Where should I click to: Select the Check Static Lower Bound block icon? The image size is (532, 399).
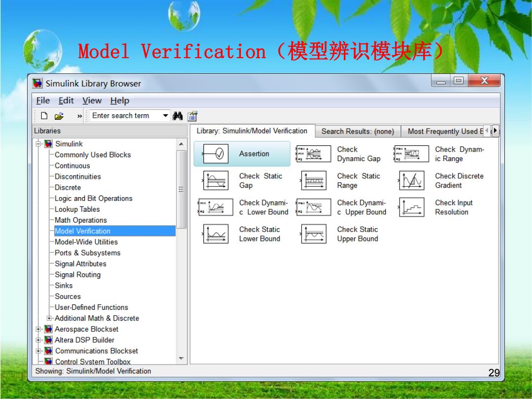[215, 234]
